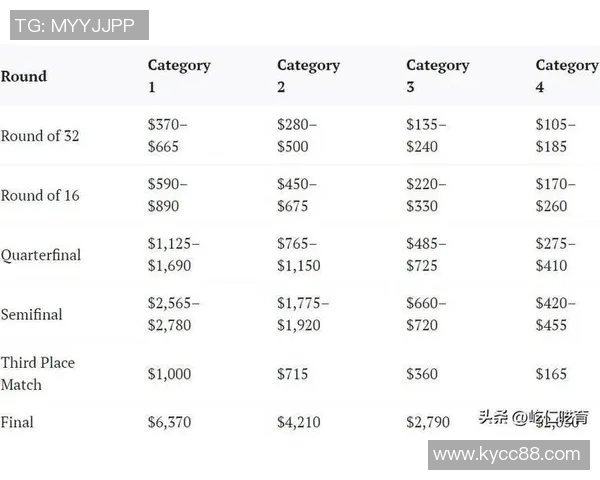The height and width of the screenshot is (480, 600).
Task: Click the TG: MYYJJPP watermark label
Action: pos(79,25)
